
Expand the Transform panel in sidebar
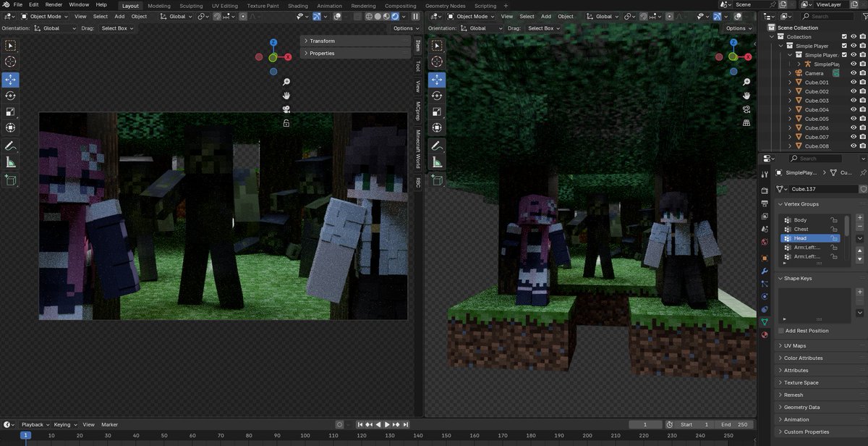coord(355,41)
